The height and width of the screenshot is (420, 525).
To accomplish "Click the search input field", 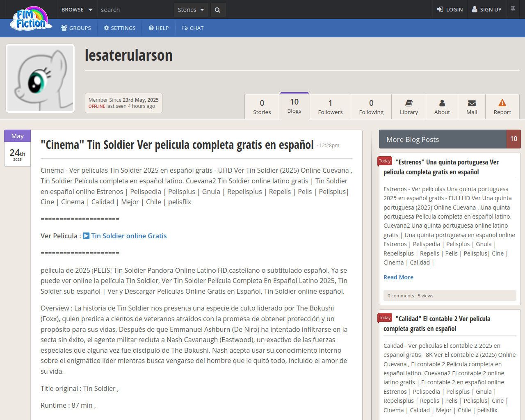I will click(135, 9).
